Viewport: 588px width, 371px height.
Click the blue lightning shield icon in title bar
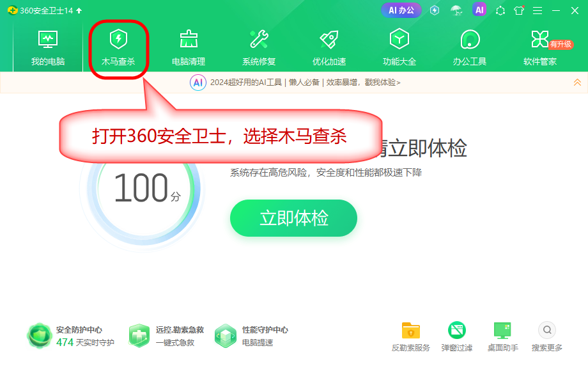435,10
